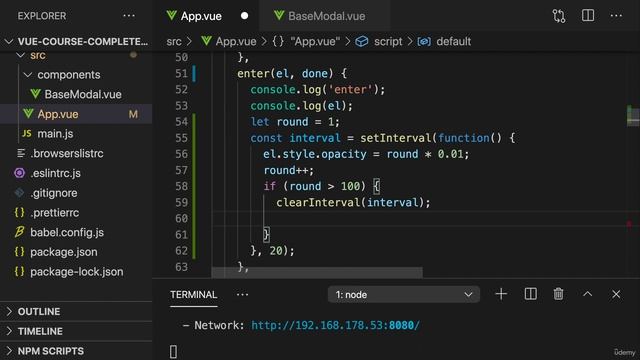Click line number 51 in gutter
The height and width of the screenshot is (360, 640).
click(181, 73)
